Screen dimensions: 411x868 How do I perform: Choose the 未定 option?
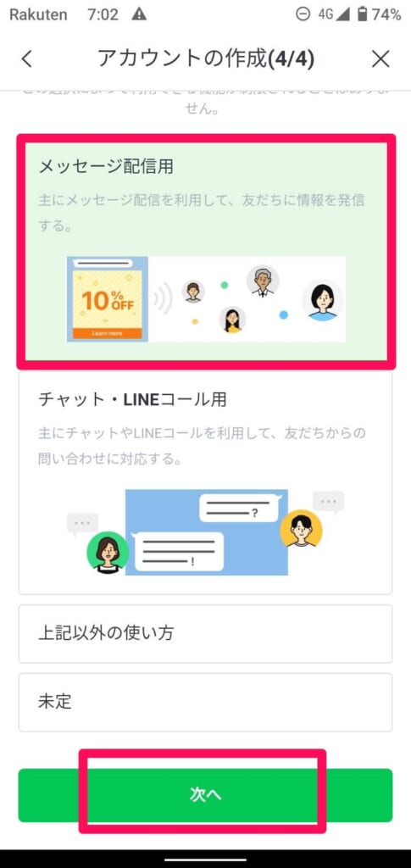click(x=206, y=702)
